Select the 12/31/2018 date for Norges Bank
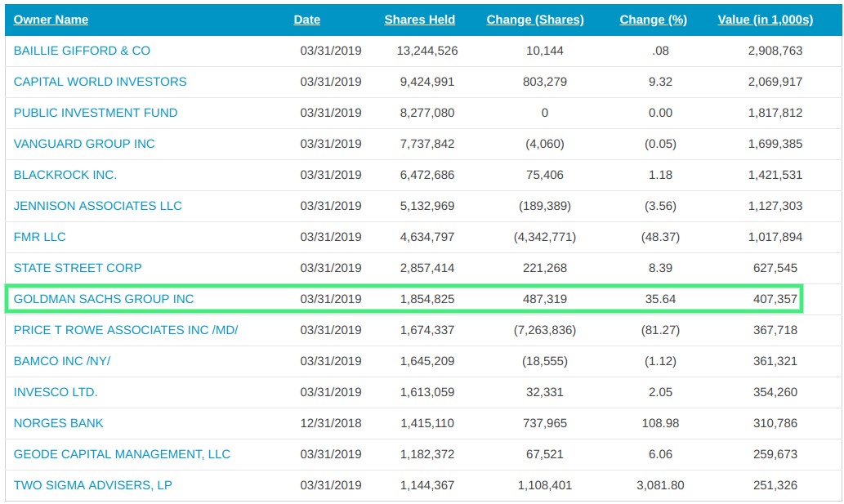Image resolution: width=844 pixels, height=504 pixels. (331, 423)
